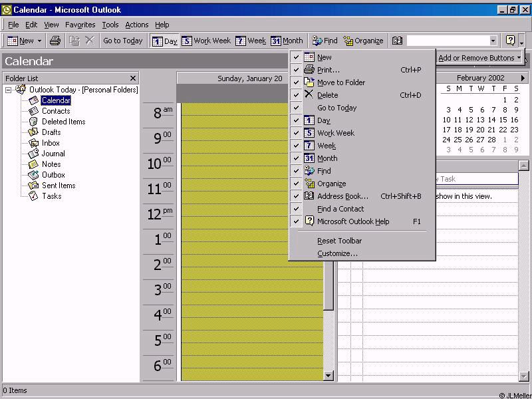532x399 pixels.
Task: Choose Customize... from the popup menu
Action: [x=337, y=253]
